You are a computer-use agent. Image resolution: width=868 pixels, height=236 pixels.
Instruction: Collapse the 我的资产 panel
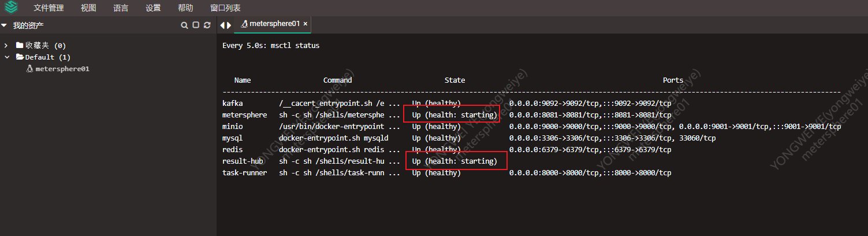pyautogui.click(x=4, y=25)
